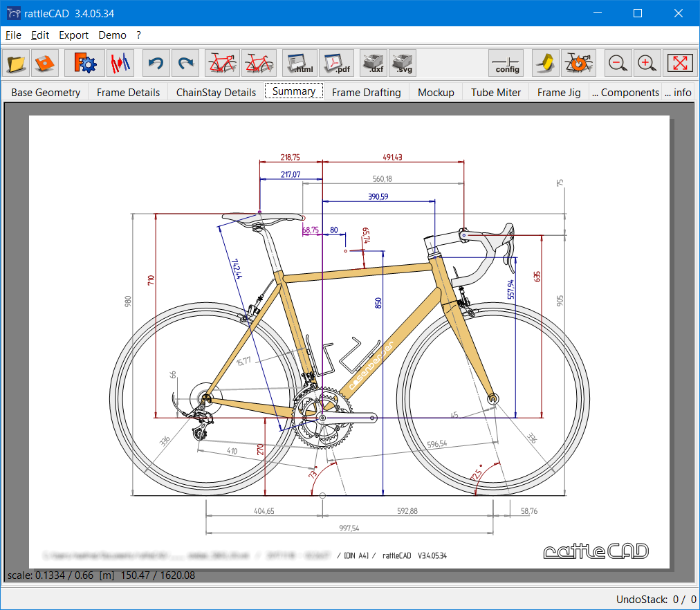Select the 557,94 blue stack dimension

pos(510,289)
